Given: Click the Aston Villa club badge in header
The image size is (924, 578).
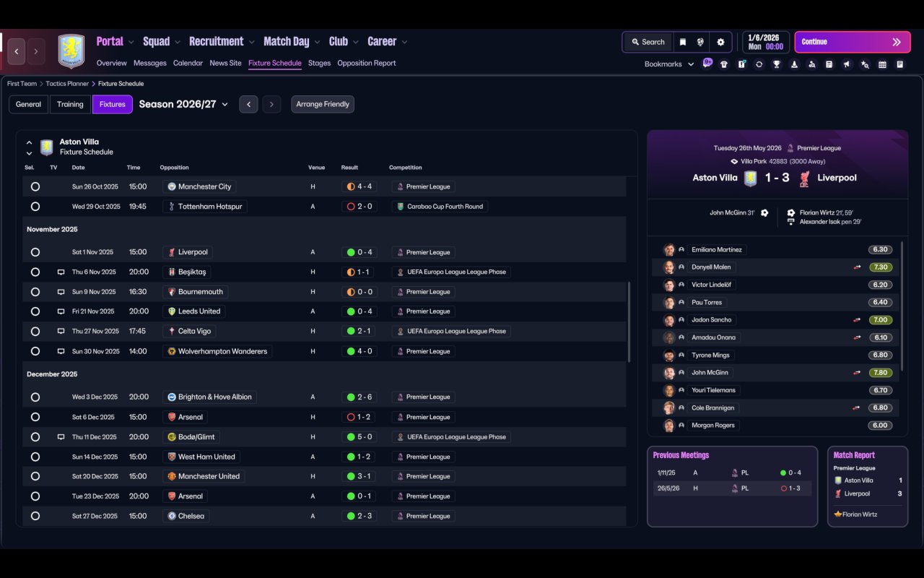Looking at the screenshot, I should coord(71,51).
